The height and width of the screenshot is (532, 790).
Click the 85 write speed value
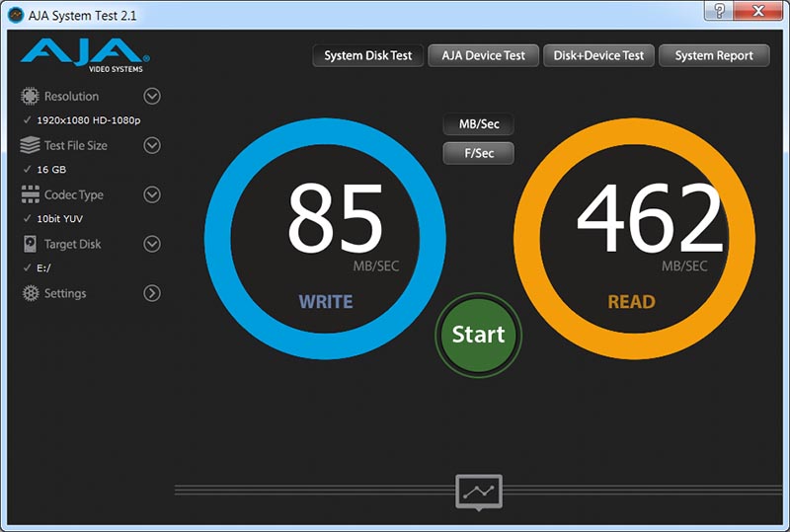click(336, 218)
